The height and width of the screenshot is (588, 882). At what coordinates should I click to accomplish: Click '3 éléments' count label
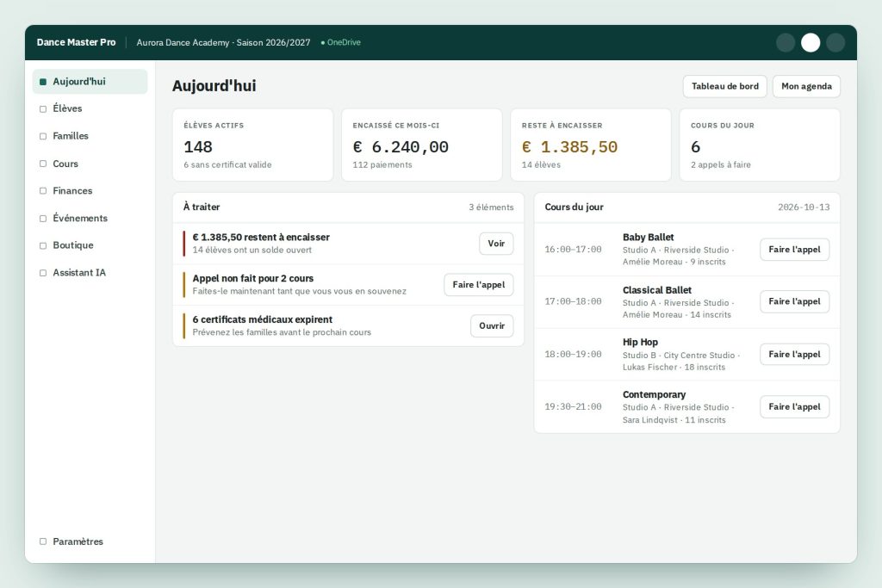point(491,207)
